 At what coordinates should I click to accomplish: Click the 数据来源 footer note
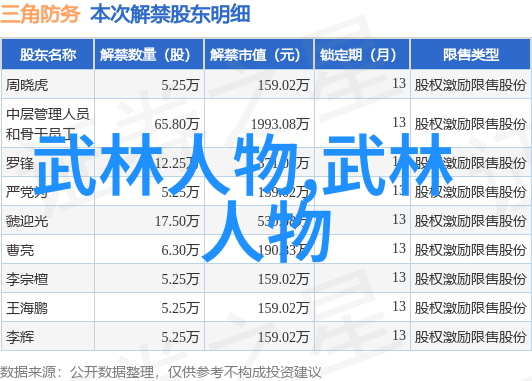[x=160, y=372]
